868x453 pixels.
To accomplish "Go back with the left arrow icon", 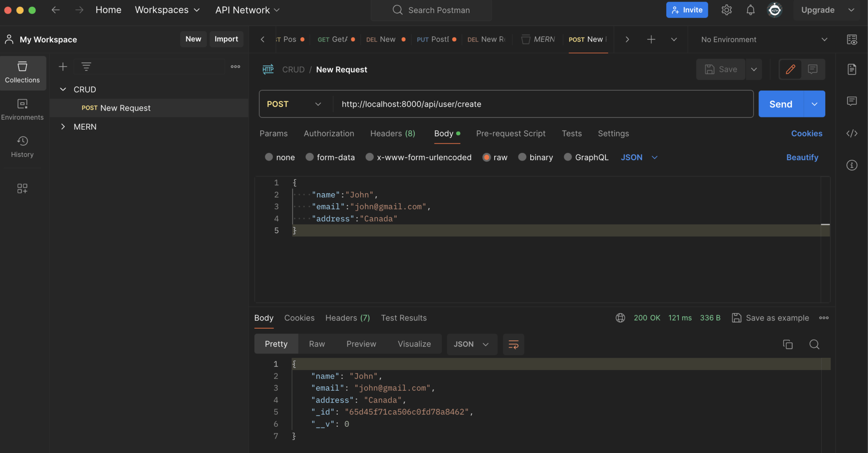I will coord(56,10).
